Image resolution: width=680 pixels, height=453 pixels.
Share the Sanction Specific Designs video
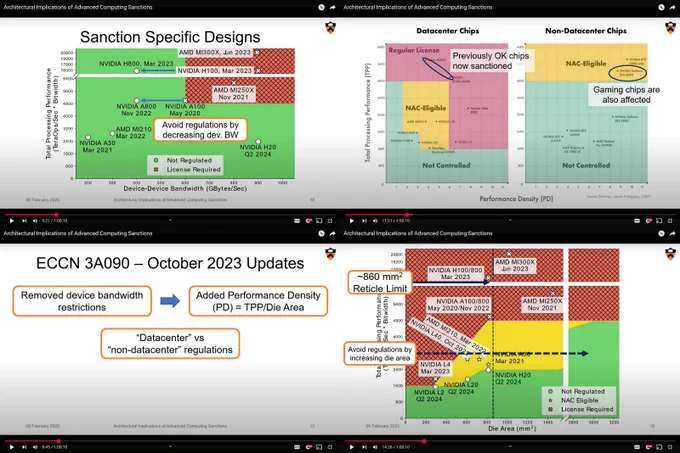click(333, 7)
